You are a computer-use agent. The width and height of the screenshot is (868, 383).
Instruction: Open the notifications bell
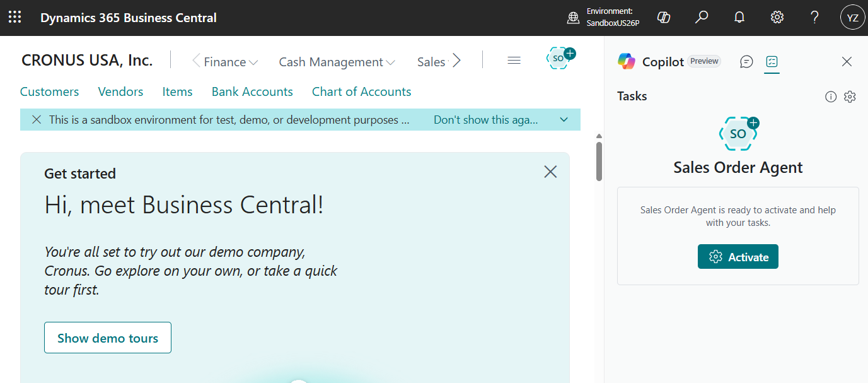[739, 17]
